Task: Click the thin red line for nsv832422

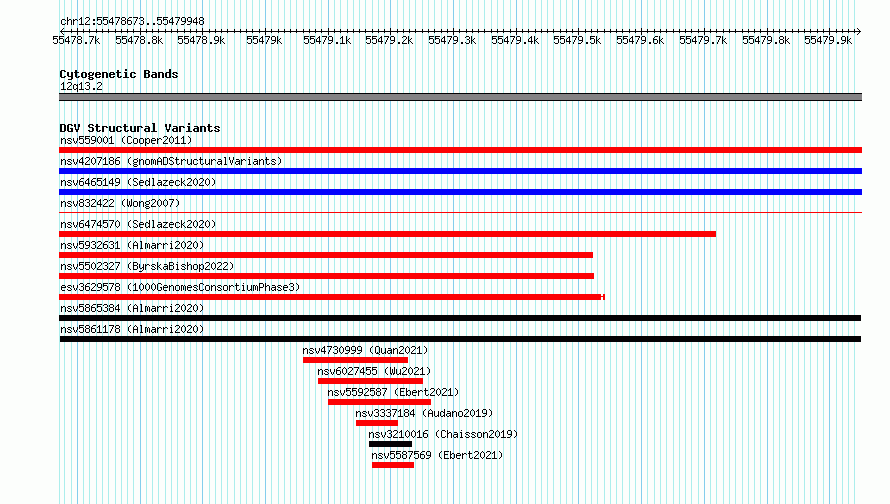Action: tap(460, 213)
